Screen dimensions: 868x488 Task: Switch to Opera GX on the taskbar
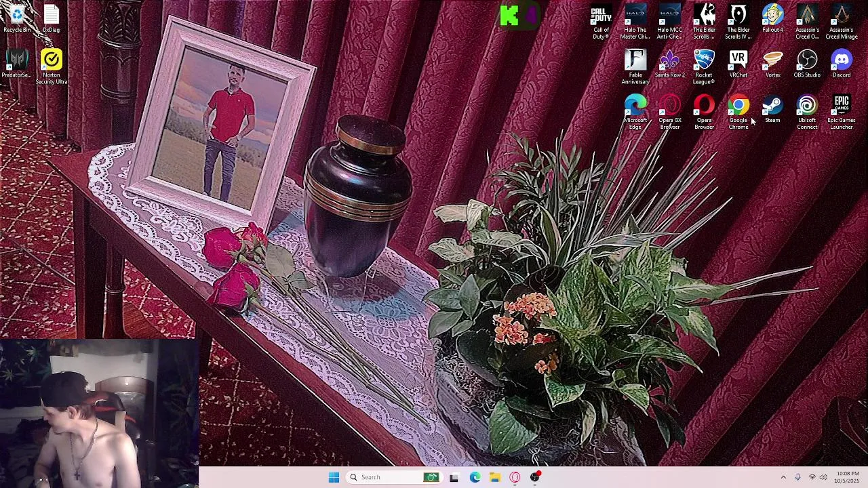coord(515,477)
